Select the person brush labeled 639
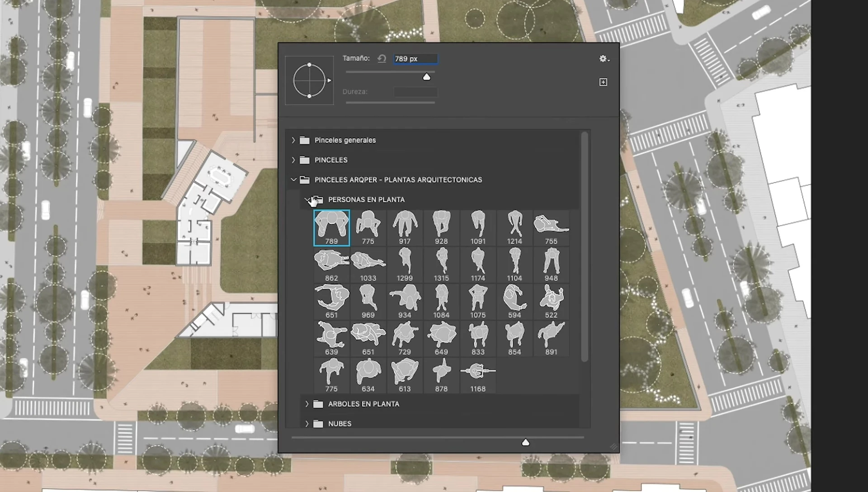868x492 pixels. coord(331,338)
